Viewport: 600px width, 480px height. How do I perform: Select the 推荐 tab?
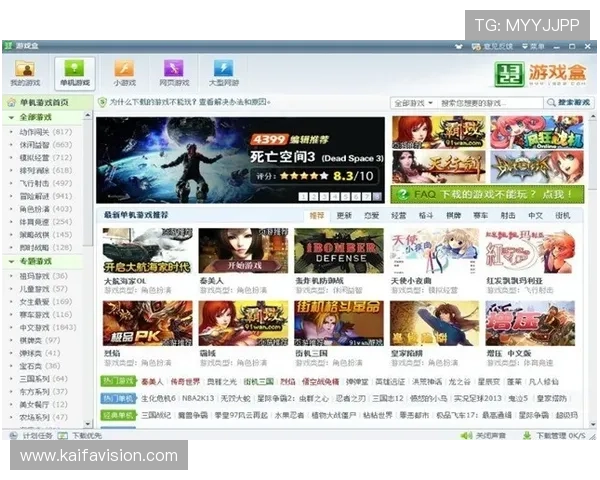(316, 216)
